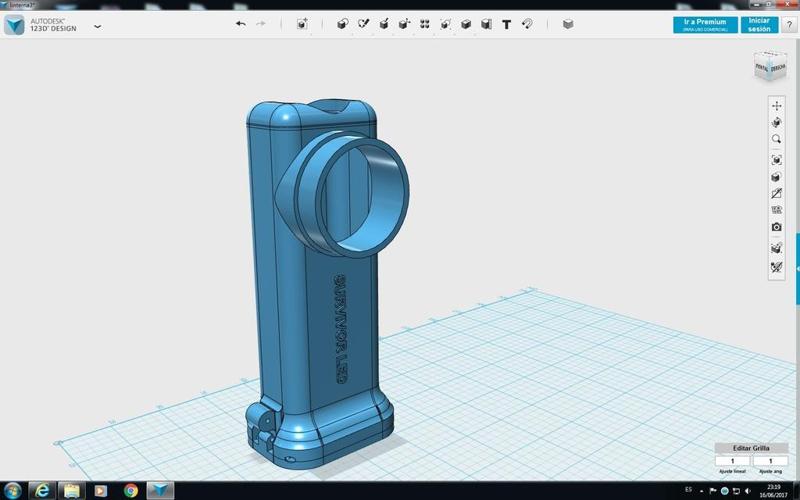Toggle solids visibility icon
800x500 pixels.
coord(776,247)
